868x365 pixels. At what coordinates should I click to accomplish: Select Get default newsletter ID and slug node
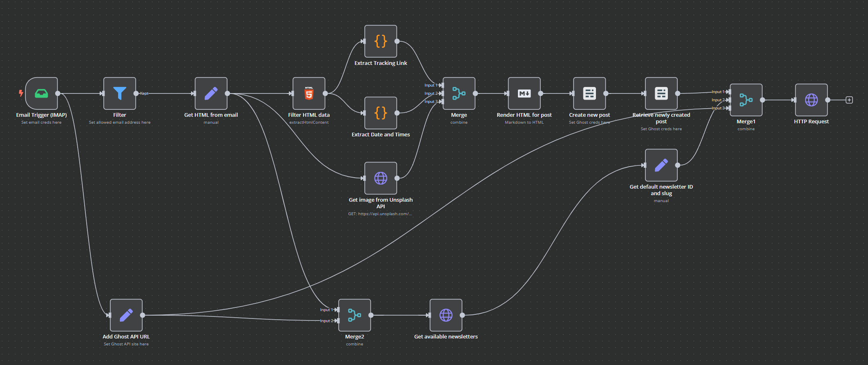coord(661,165)
